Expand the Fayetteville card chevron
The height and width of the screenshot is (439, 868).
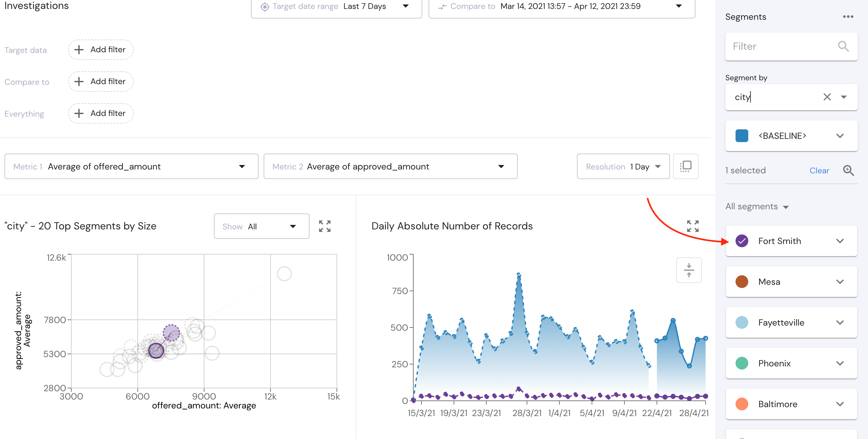[x=840, y=323]
